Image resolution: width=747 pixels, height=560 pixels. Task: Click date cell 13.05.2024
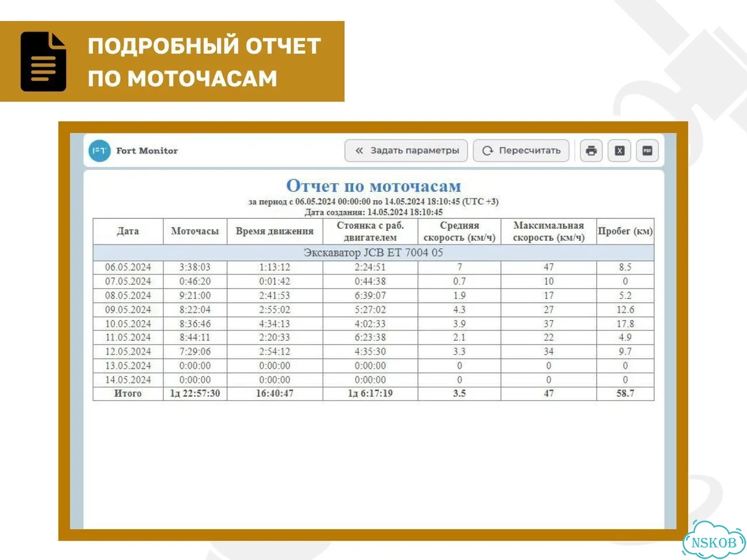click(128, 365)
